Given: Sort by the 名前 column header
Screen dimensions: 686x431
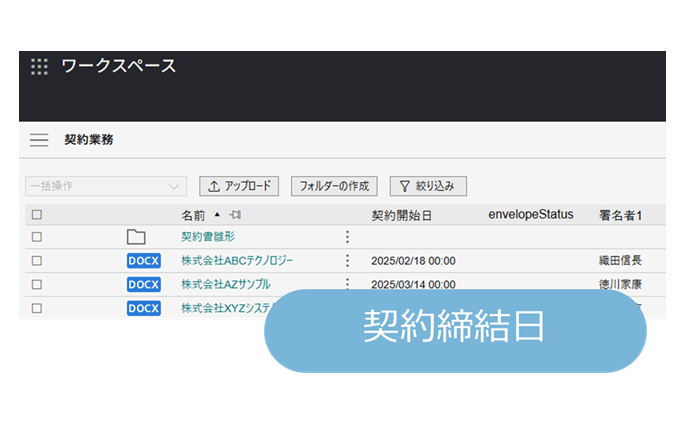Looking at the screenshot, I should click(x=193, y=215).
